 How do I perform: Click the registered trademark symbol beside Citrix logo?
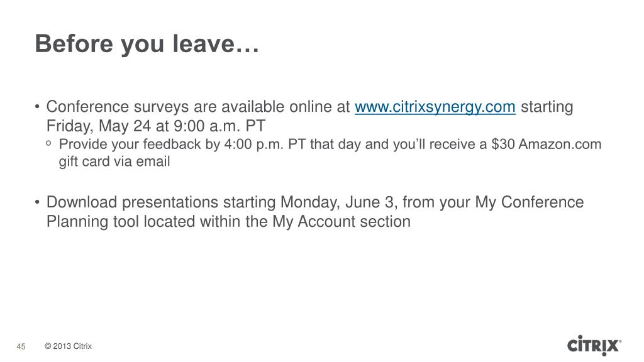[620, 341]
